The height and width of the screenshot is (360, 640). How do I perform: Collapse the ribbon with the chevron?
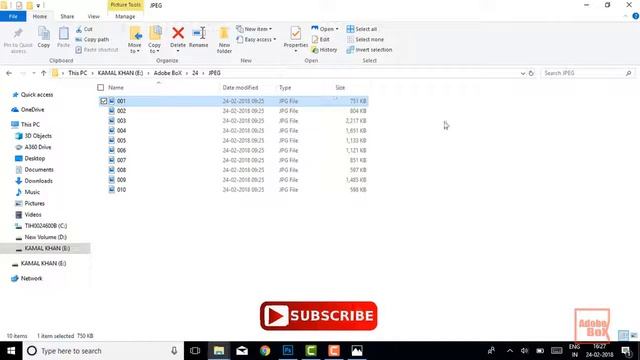pyautogui.click(x=626, y=16)
